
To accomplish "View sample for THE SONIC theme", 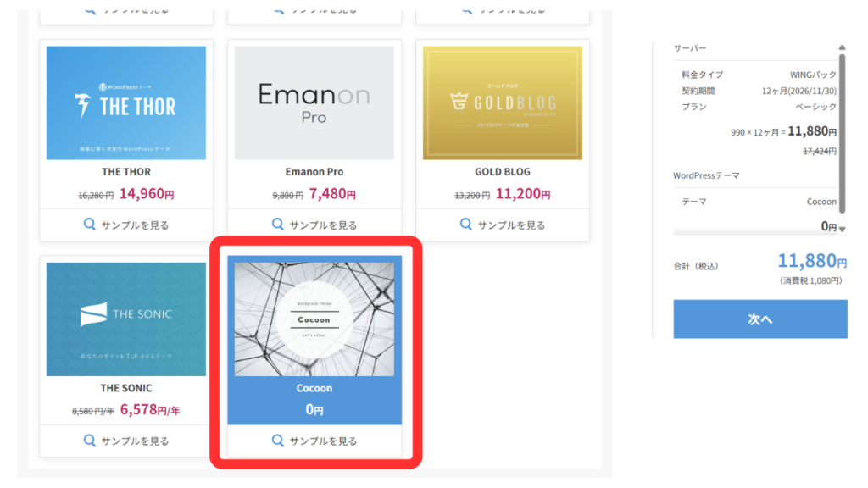I will point(135,441).
